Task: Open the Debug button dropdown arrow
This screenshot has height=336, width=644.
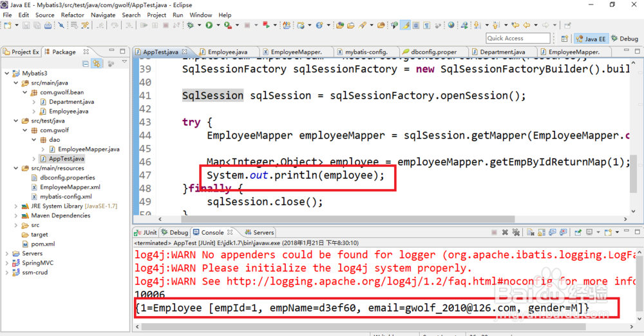Action: [x=199, y=26]
